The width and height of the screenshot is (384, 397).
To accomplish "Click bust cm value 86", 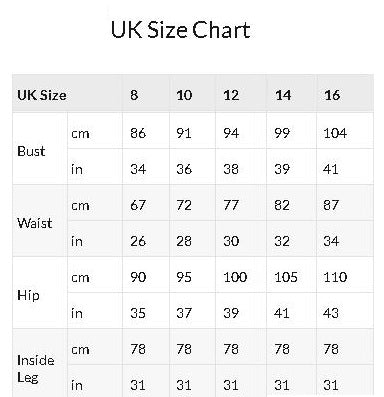I will click(x=138, y=133).
